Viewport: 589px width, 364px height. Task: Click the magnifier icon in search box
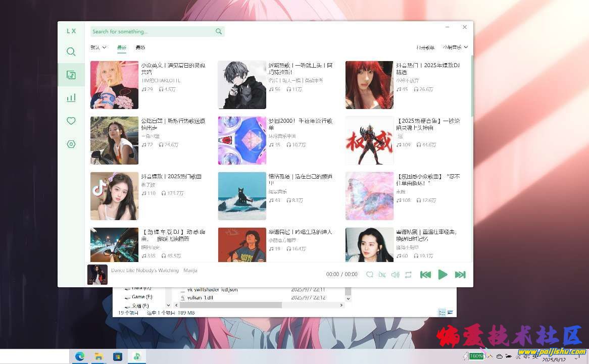(219, 31)
